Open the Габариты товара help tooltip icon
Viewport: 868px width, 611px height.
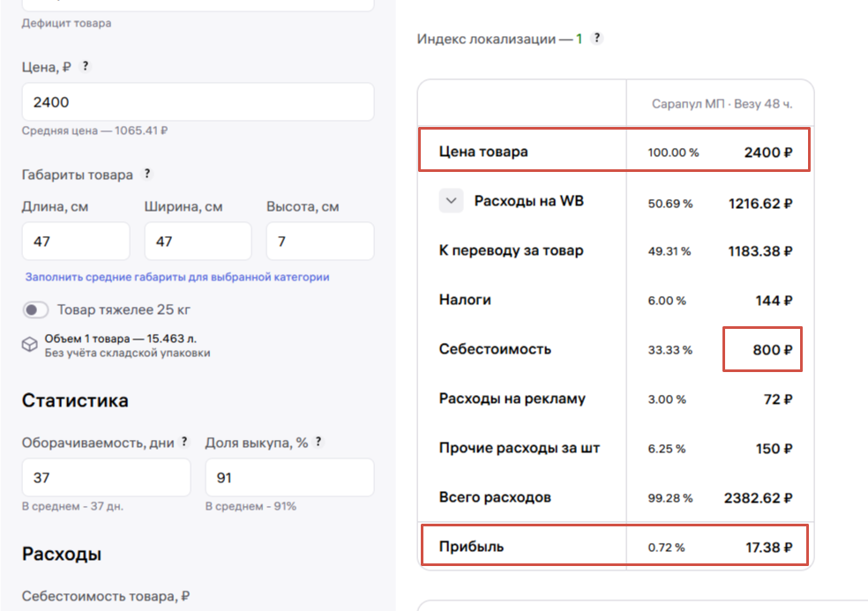pos(147,174)
